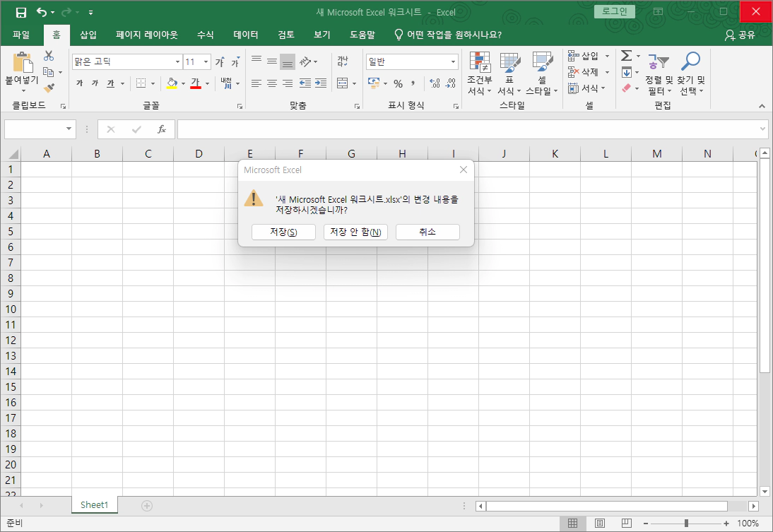This screenshot has width=773, height=532.
Task: Click the Undo arrow icon
Action: tap(42, 12)
